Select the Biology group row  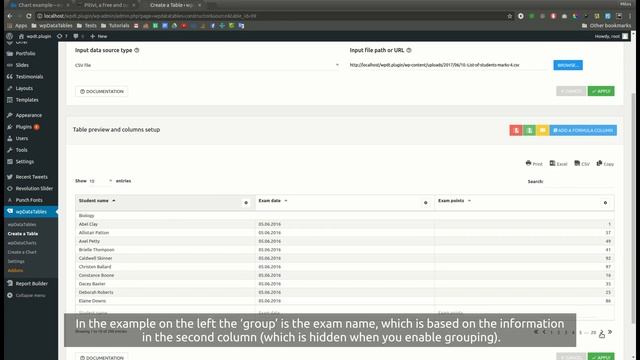tap(344, 216)
